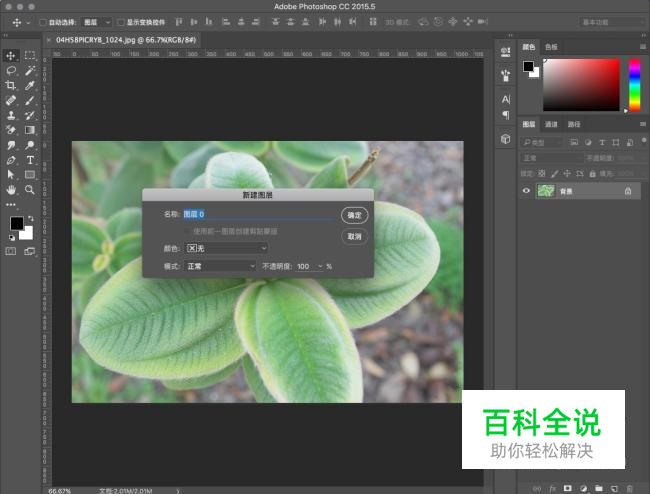The width and height of the screenshot is (650, 494).
Task: Select the Zoom magnifier tool
Action: tap(30, 189)
